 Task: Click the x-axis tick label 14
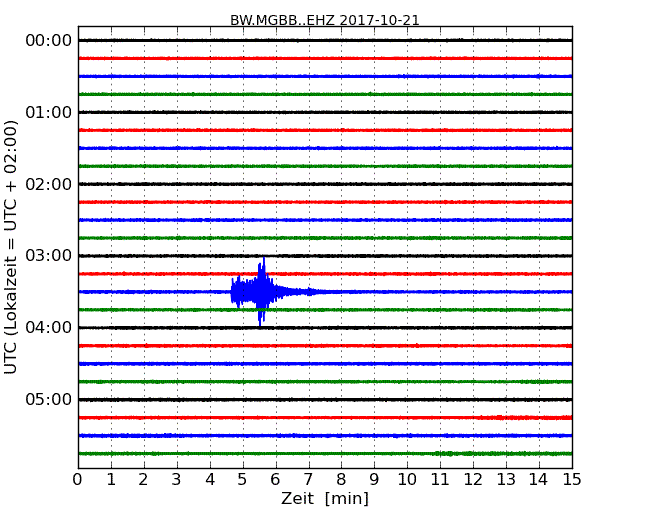pyautogui.click(x=538, y=480)
